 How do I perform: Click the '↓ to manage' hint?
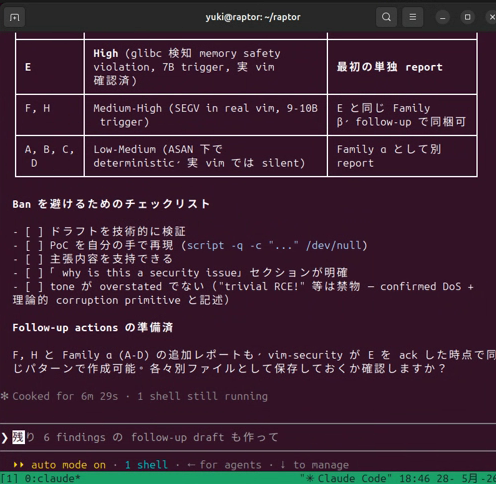[x=315, y=465]
